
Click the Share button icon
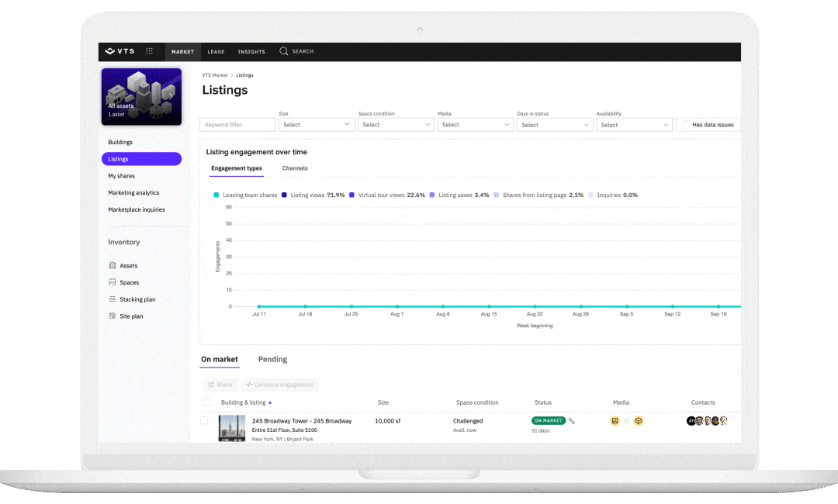(211, 385)
